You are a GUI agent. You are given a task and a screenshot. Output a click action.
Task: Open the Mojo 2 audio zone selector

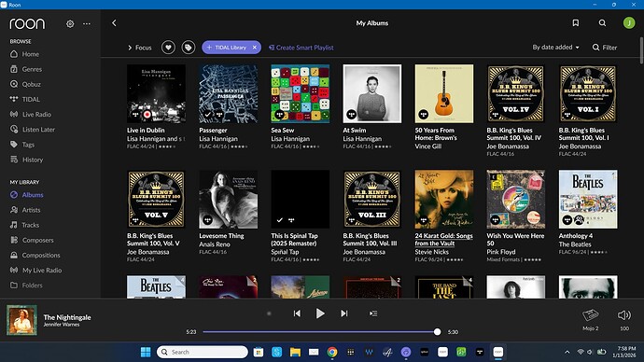click(x=590, y=320)
